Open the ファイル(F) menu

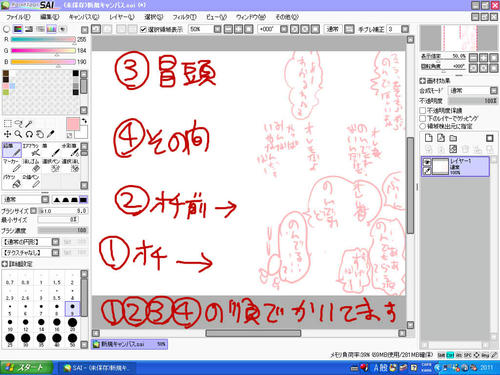18,17
